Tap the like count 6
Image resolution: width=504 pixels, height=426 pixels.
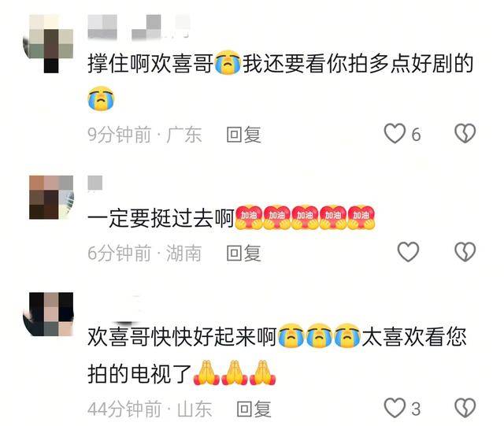416,135
